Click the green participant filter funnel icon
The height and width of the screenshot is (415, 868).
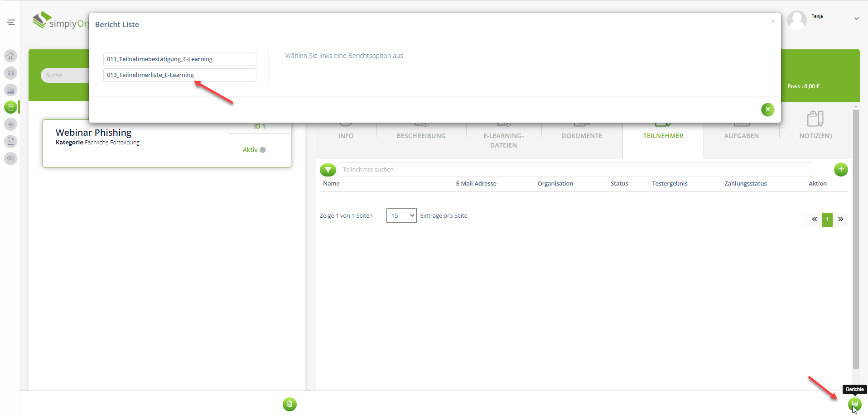coord(328,170)
